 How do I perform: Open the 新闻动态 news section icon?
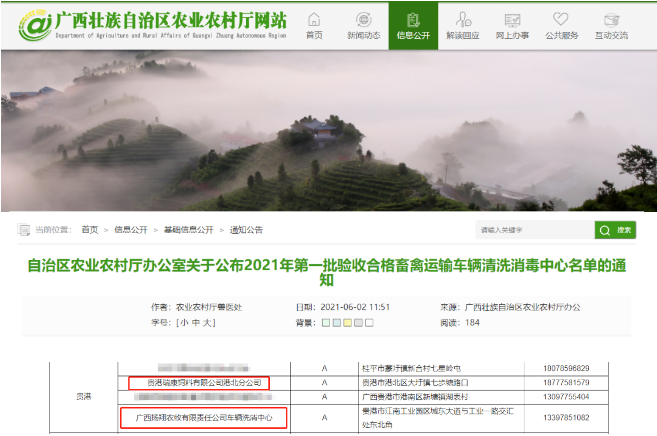pyautogui.click(x=363, y=25)
